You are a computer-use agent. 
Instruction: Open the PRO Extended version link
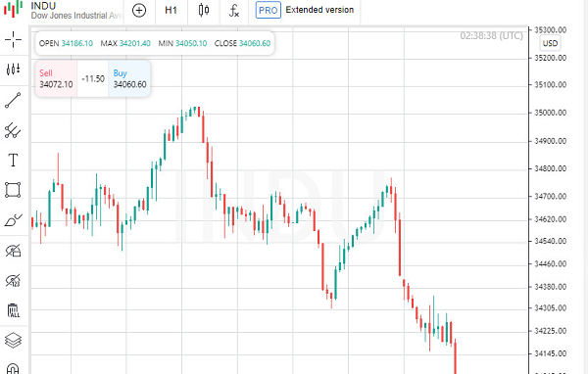pos(305,10)
